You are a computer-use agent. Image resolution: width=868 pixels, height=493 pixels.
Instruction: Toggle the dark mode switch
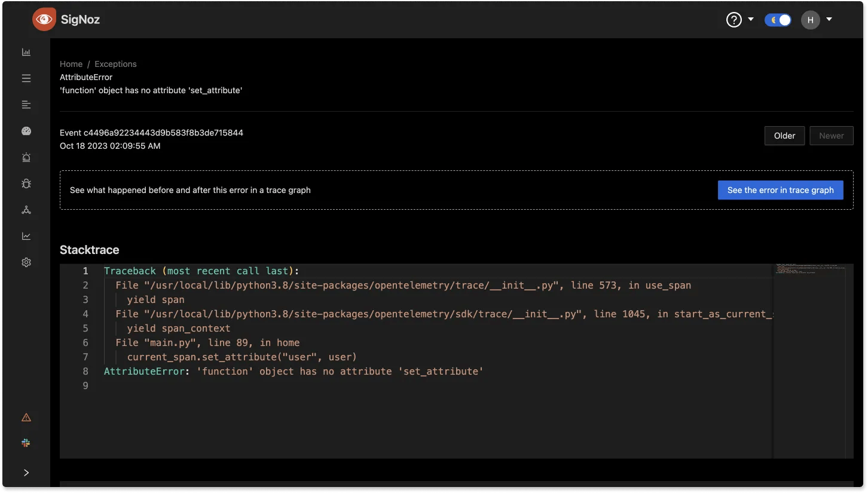click(778, 19)
